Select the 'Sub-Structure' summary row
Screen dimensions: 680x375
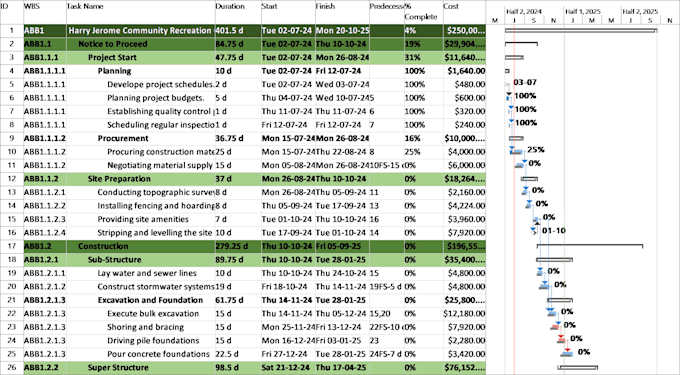243,260
